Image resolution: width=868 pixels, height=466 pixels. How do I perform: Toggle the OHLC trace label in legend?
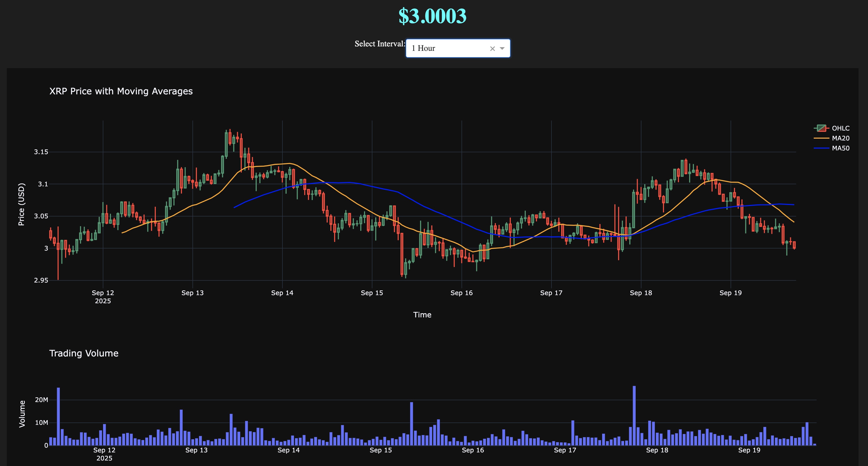(840, 128)
